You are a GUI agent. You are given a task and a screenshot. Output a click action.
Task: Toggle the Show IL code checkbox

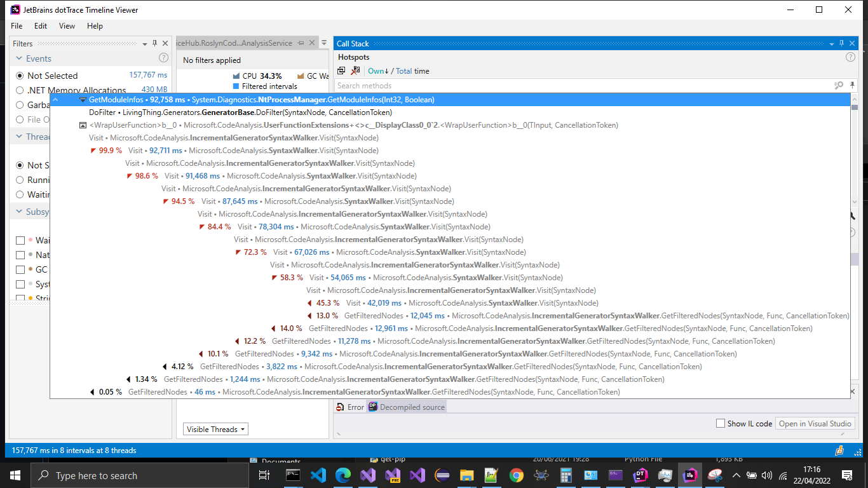click(x=721, y=423)
